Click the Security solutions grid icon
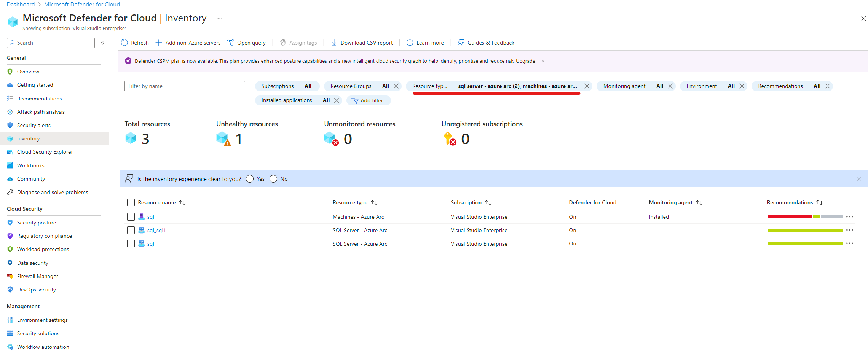Screen dimensions: 868x358 10,333
